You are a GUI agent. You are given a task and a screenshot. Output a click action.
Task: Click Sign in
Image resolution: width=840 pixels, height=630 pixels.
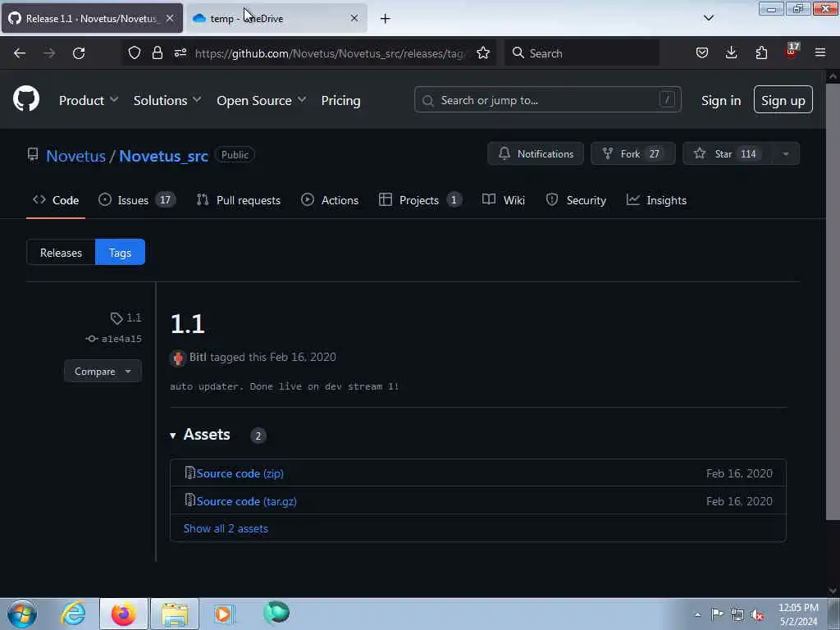point(721,100)
